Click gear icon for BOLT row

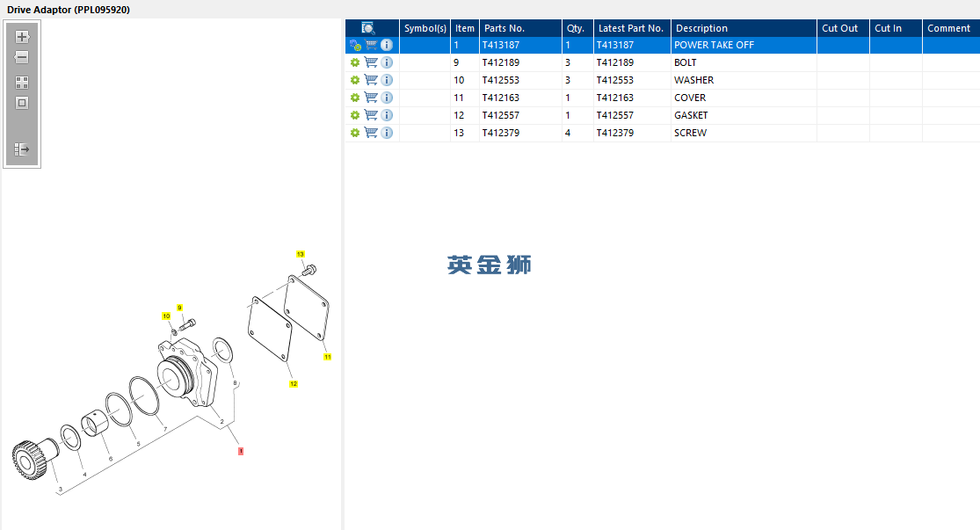(355, 62)
